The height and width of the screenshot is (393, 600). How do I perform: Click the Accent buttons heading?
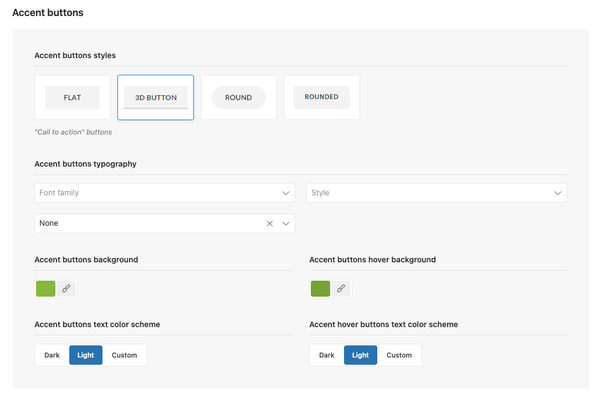(x=48, y=13)
